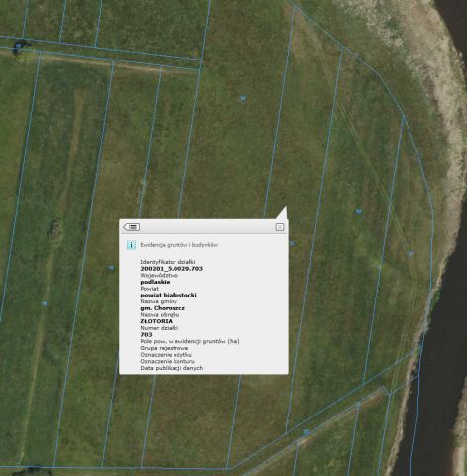
Task: Select parcel identifier 200201_5.0029.703
Action: coord(172,269)
